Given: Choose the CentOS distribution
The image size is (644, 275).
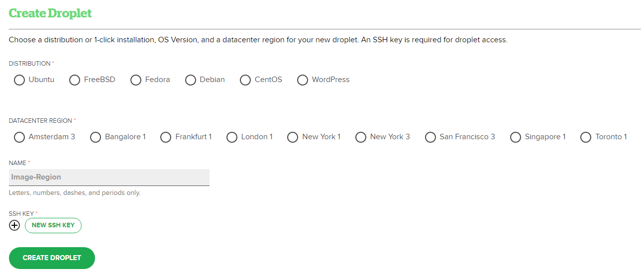Looking at the screenshot, I should tap(245, 80).
